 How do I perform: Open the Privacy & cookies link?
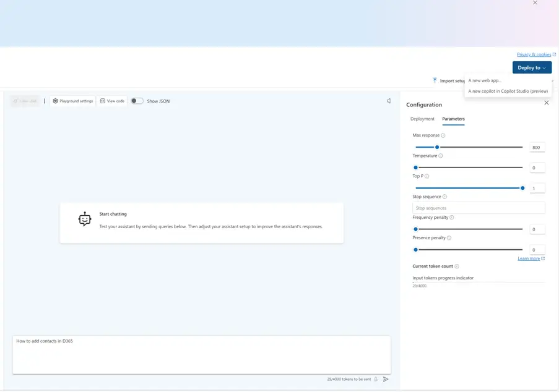pos(534,54)
